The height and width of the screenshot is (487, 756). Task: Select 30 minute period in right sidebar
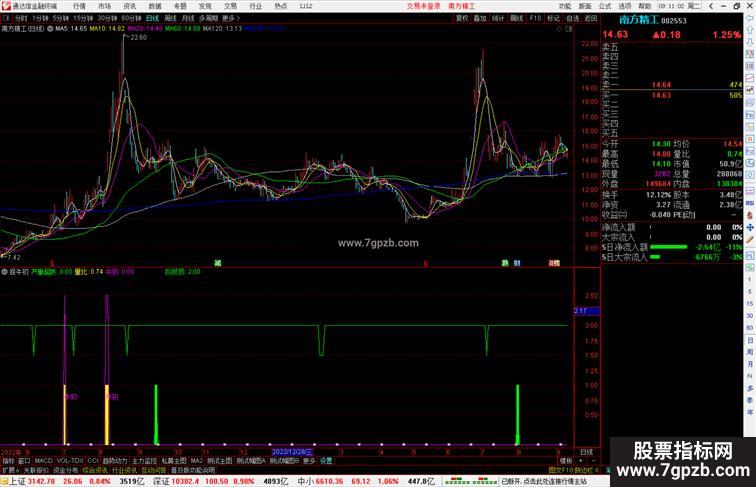point(750,316)
